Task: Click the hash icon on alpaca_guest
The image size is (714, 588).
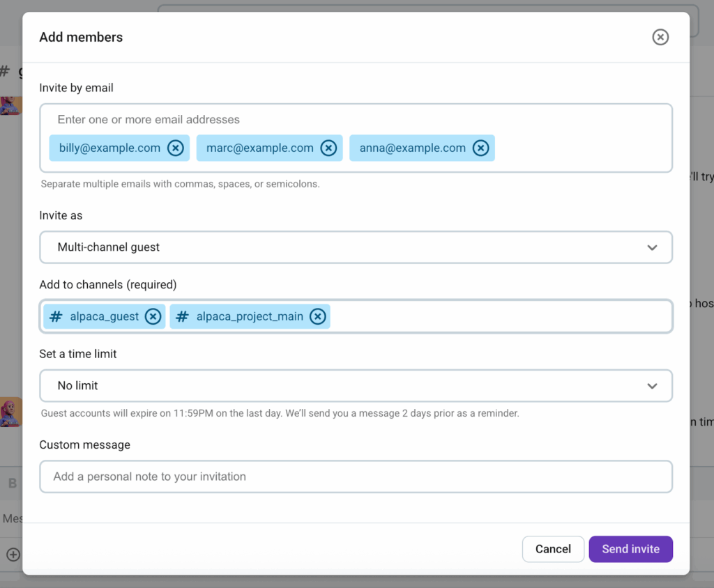Action: pos(56,316)
